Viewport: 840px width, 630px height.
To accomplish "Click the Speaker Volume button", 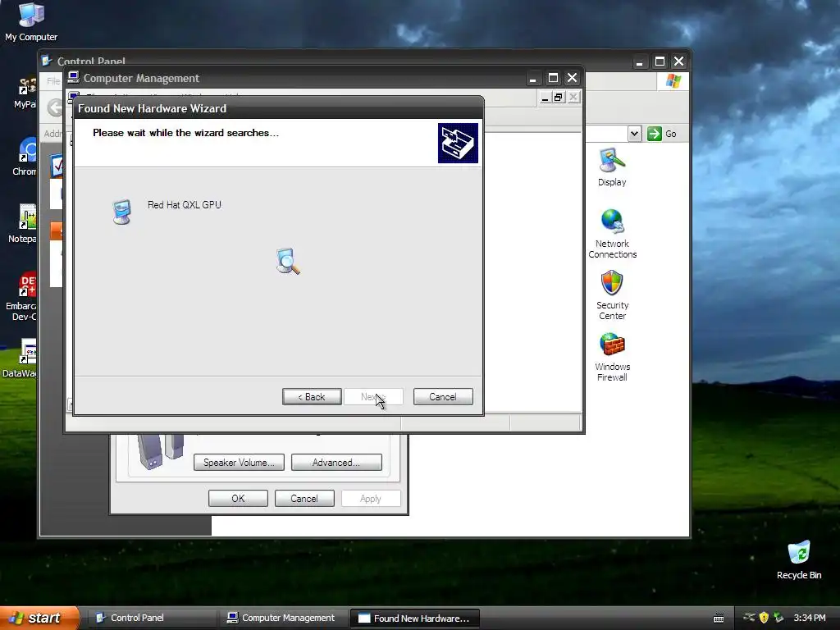I will (x=239, y=463).
